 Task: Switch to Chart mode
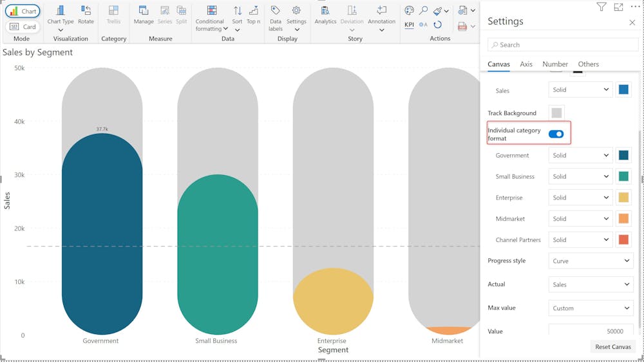pos(23,12)
